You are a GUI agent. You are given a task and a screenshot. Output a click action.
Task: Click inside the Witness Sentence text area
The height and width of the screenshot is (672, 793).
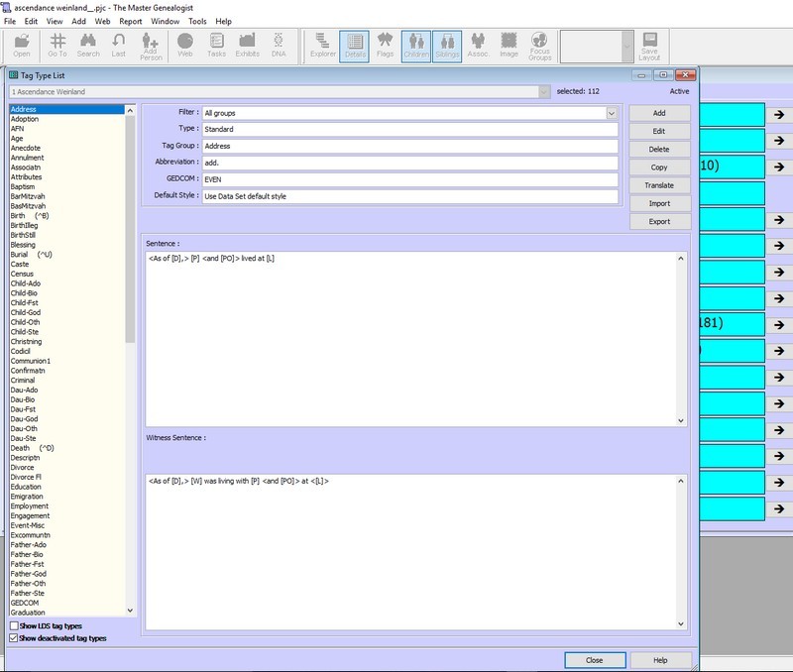point(410,552)
